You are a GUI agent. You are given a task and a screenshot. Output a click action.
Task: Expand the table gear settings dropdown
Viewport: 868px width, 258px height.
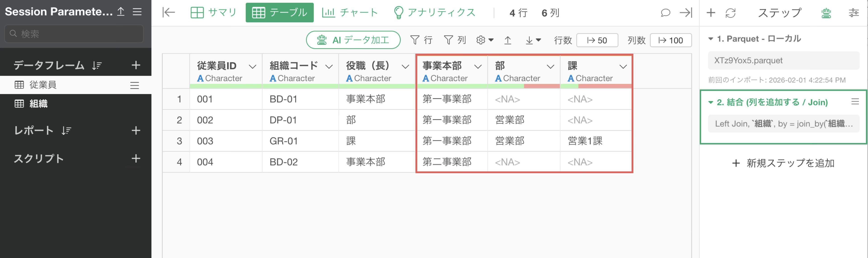[485, 40]
